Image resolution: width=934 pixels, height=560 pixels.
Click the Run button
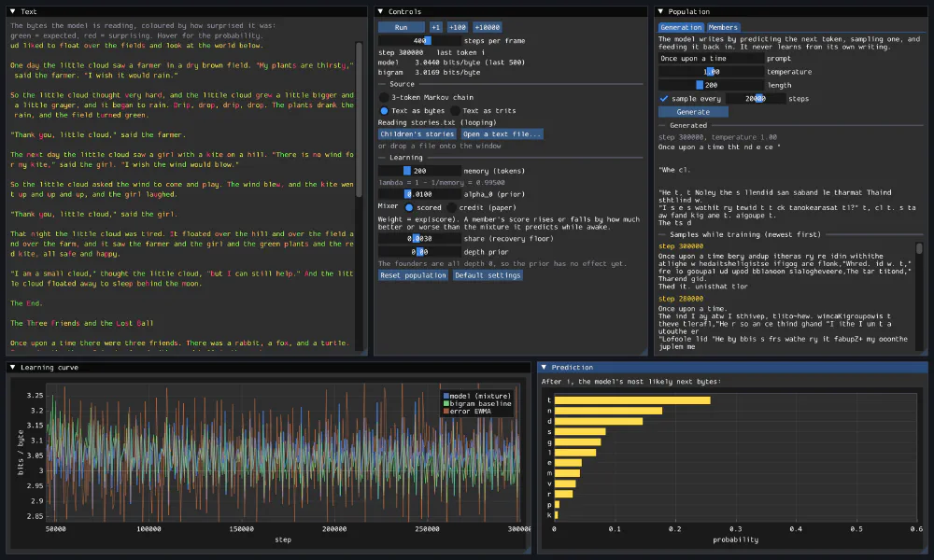(x=402, y=27)
